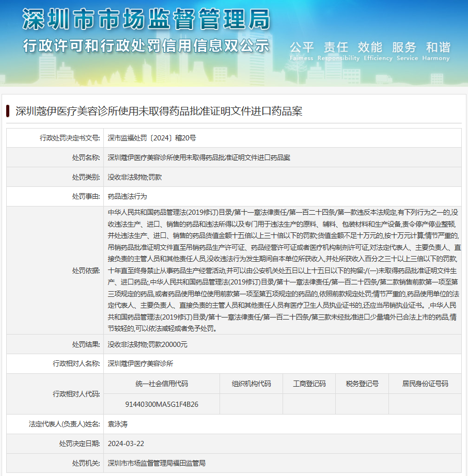Viewport: 468px width, 476px height.
Task: Click the 没收非法财物;罚款 penalty category value
Action: (x=135, y=177)
